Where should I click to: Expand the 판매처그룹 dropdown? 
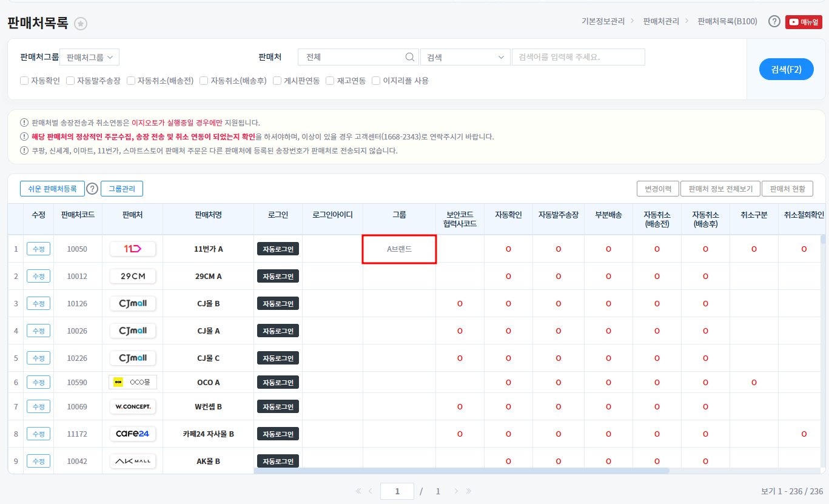pos(89,57)
